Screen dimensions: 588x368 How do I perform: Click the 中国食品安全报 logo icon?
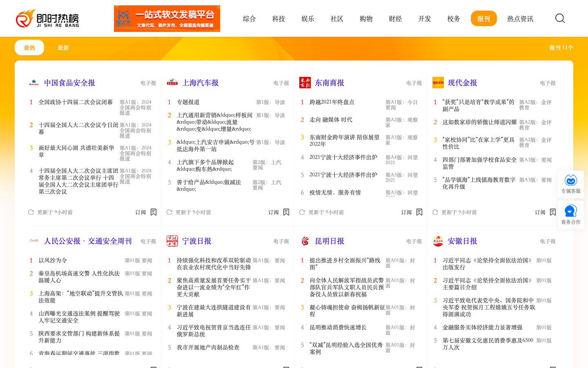(34, 83)
